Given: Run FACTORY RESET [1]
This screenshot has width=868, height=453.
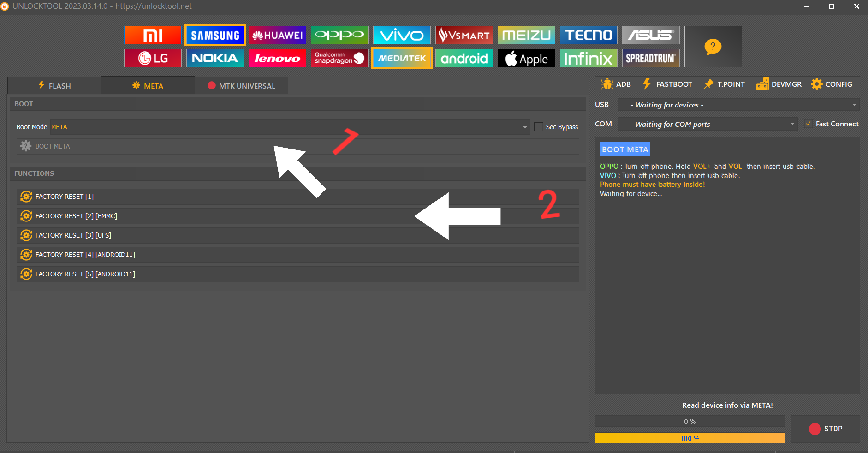Looking at the screenshot, I should click(298, 197).
